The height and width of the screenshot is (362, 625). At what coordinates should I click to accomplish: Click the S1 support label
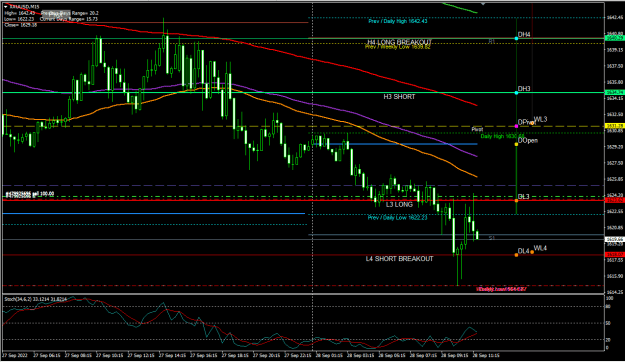click(492, 238)
